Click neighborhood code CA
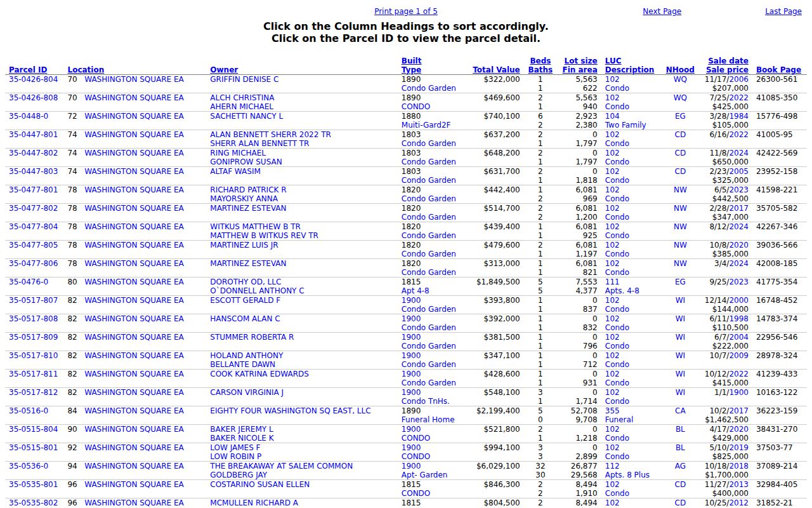812x508 pixels. (x=680, y=411)
